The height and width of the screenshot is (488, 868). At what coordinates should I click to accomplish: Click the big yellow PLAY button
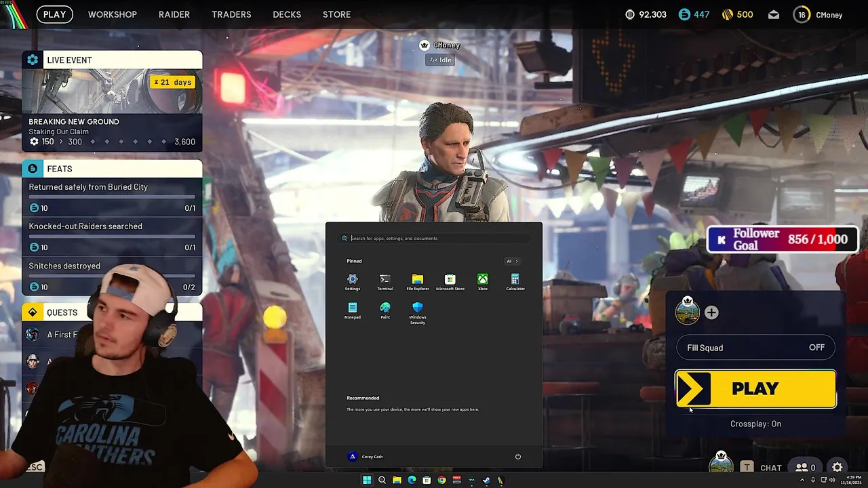coord(755,389)
